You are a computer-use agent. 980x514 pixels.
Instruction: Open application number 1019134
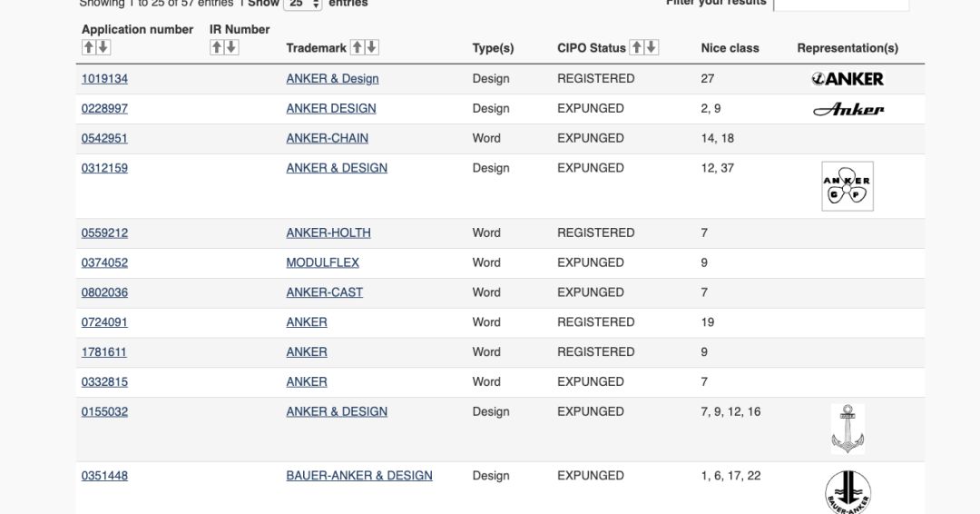(x=104, y=79)
